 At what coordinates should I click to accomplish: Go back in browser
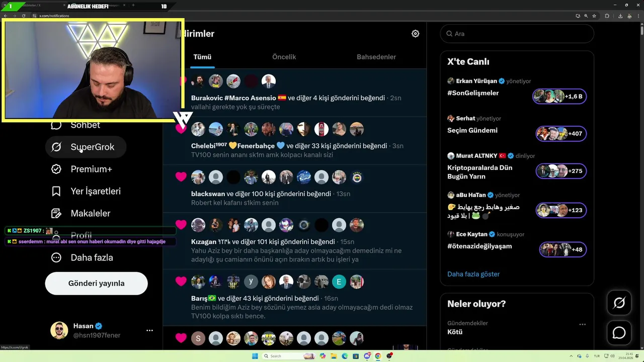(6, 16)
